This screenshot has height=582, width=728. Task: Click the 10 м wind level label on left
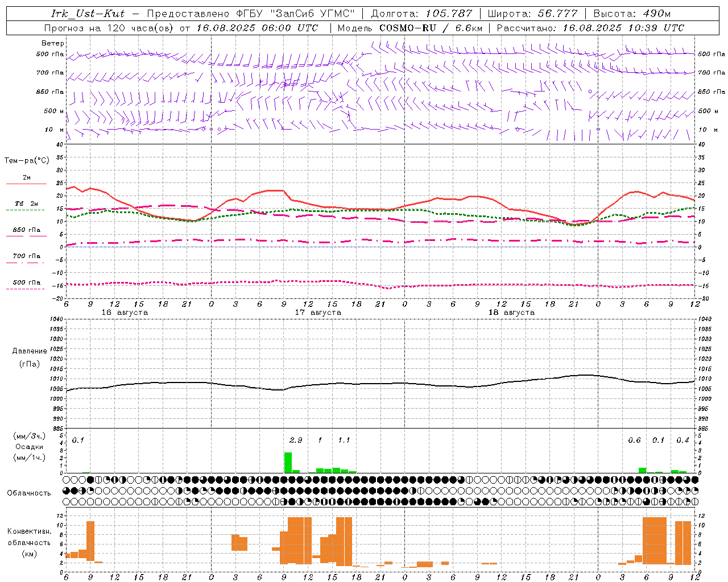click(55, 130)
